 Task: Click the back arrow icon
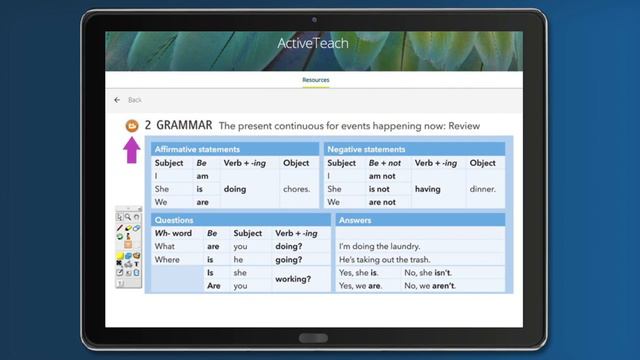click(117, 100)
